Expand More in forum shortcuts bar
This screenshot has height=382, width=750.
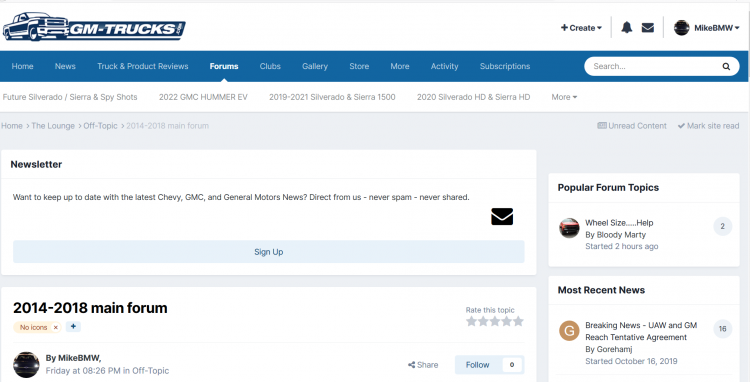(564, 97)
